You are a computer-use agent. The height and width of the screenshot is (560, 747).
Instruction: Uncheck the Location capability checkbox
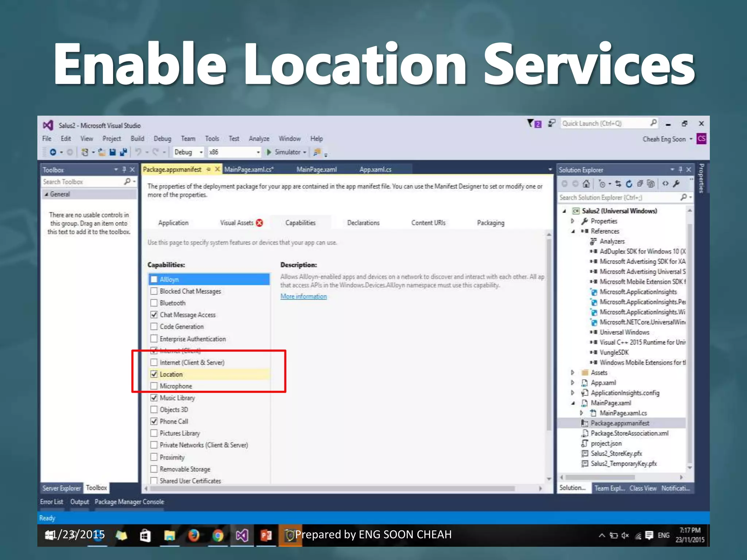point(154,374)
